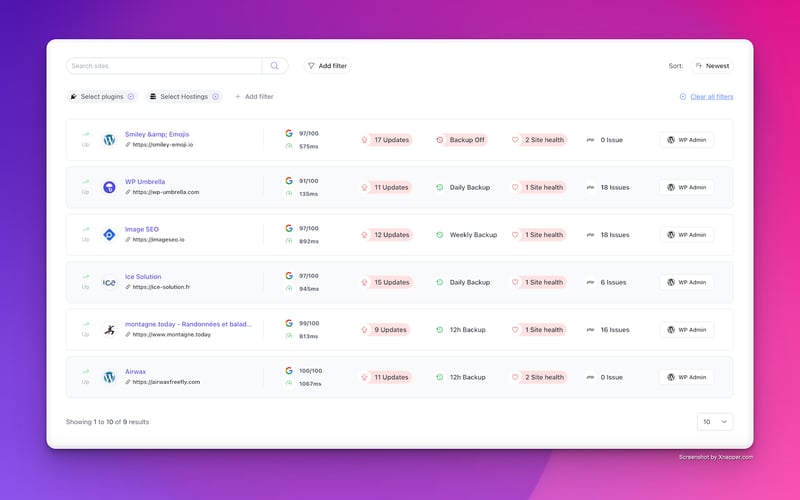800x500 pixels.
Task: Click the https://airwaxfreefly.com URL
Action: click(x=166, y=382)
